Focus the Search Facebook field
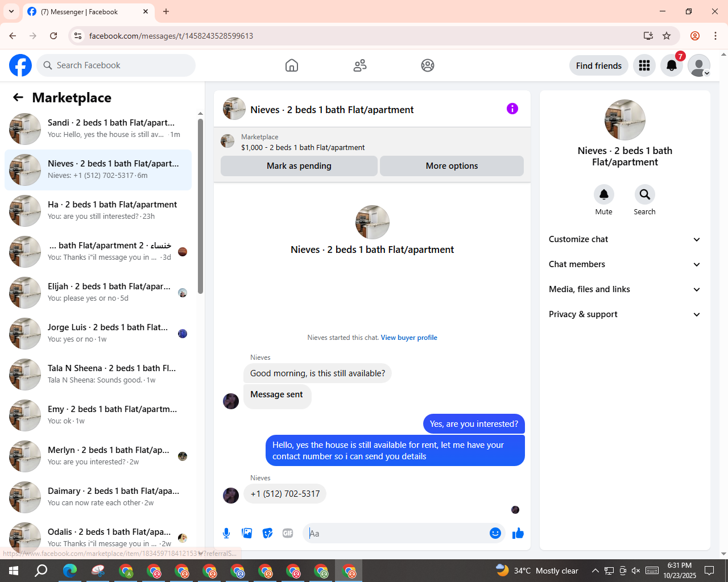The height and width of the screenshot is (582, 728). [x=116, y=65]
